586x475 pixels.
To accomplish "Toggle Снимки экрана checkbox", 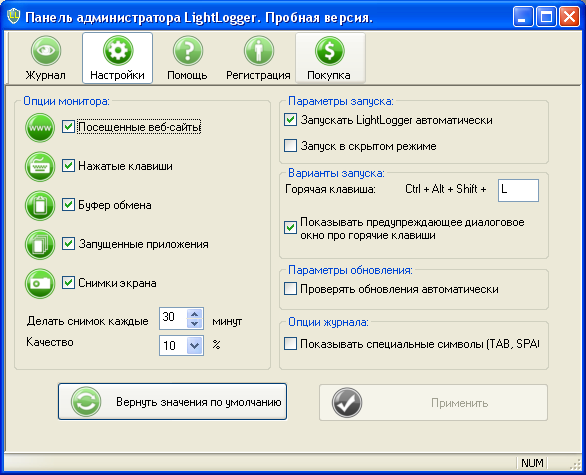I will click(68, 282).
